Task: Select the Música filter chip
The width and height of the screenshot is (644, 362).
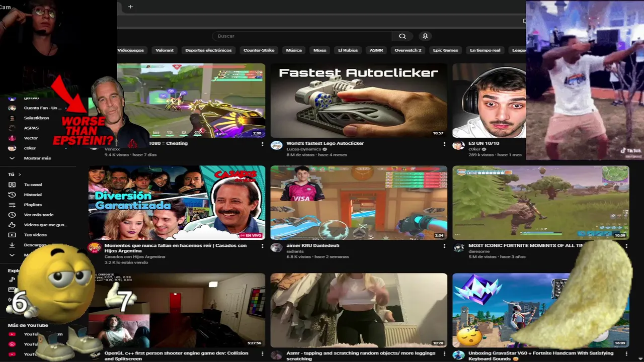Action: pyautogui.click(x=294, y=50)
